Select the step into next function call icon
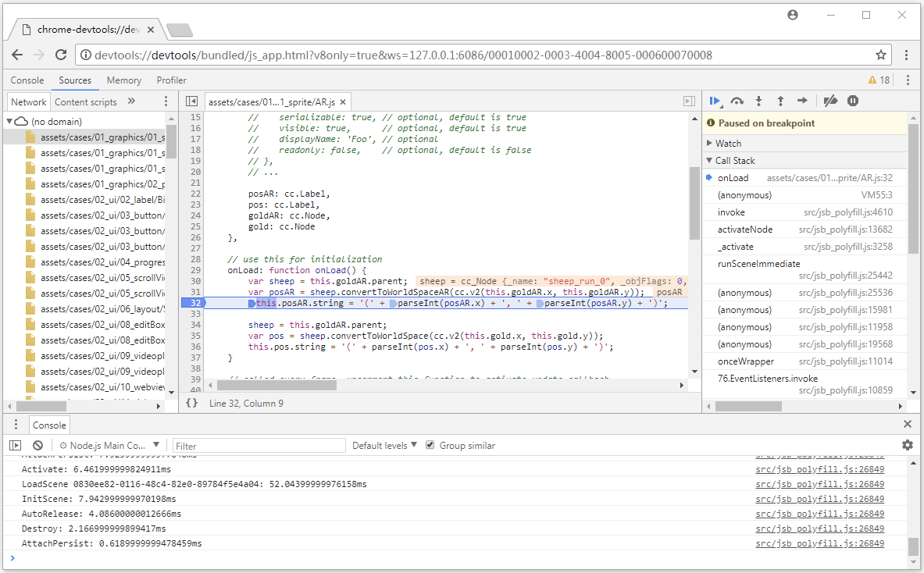The image size is (924, 573). coord(758,101)
